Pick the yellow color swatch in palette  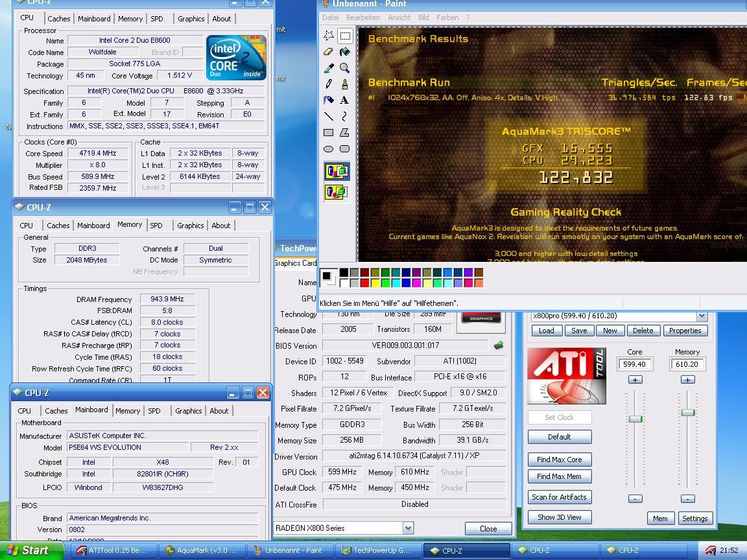(375, 283)
